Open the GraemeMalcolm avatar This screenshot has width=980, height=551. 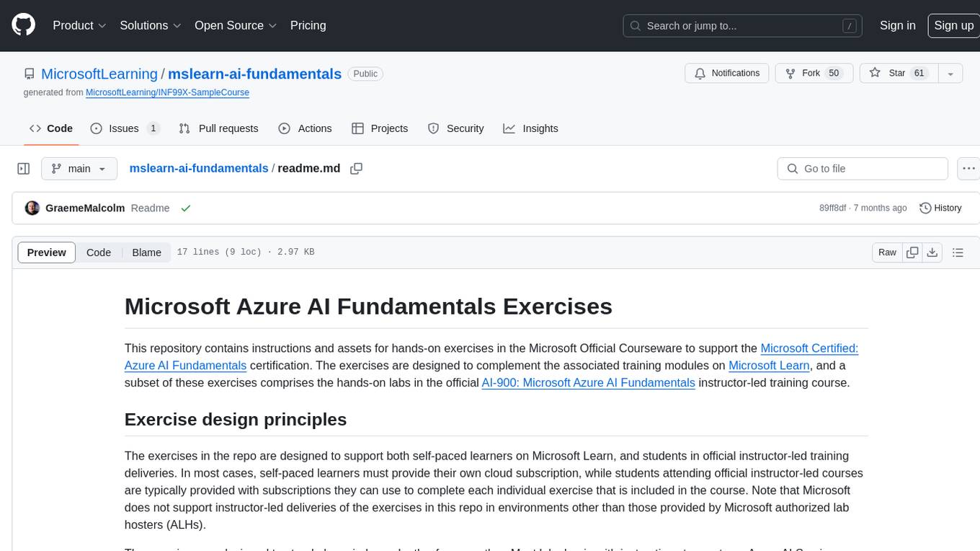32,208
